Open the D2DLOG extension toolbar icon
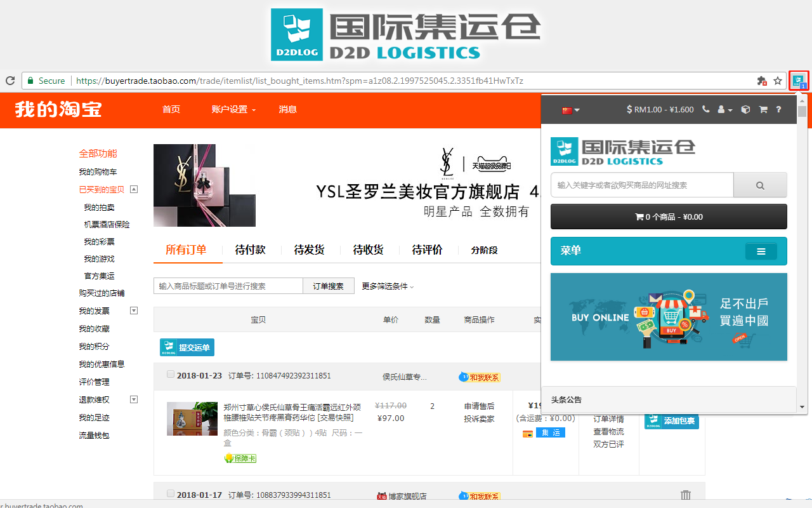This screenshot has width=812, height=508. (798, 81)
